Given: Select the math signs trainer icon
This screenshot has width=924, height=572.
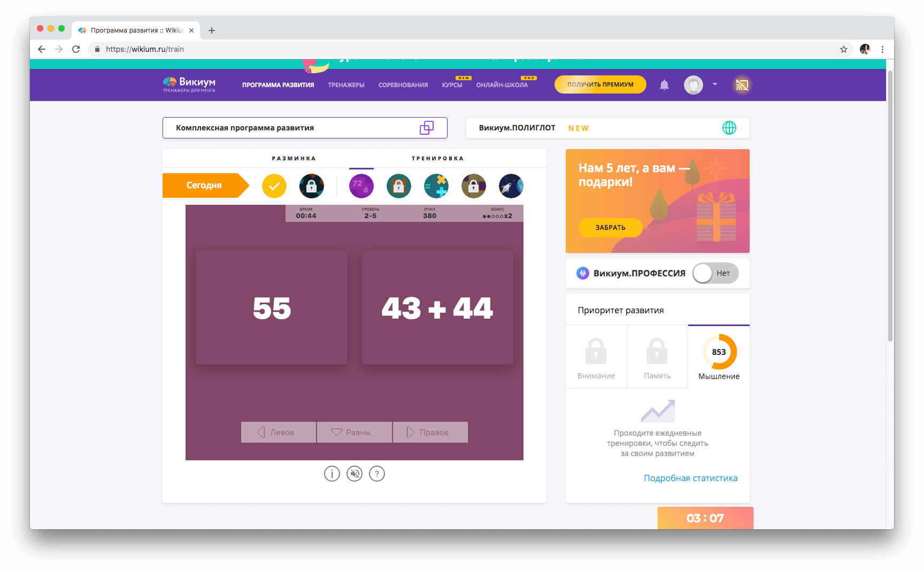Looking at the screenshot, I should pos(436,186).
